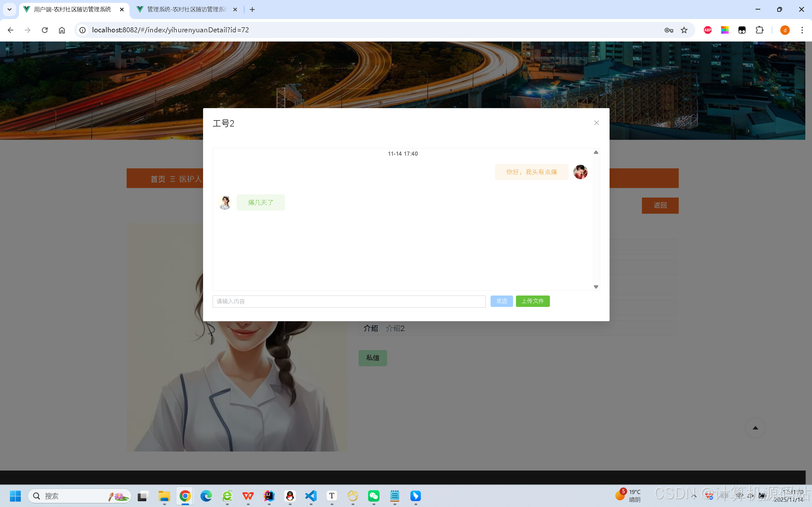Open the Chrome three-dot menu
The image size is (812, 507).
(x=802, y=30)
